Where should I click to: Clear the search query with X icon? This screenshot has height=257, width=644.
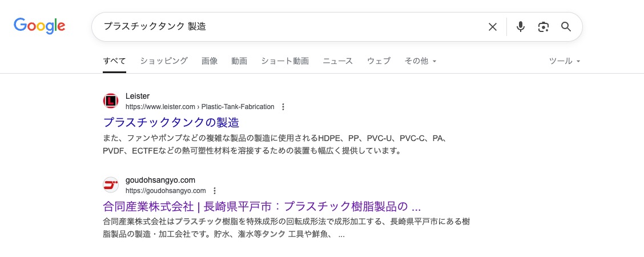pos(492,27)
